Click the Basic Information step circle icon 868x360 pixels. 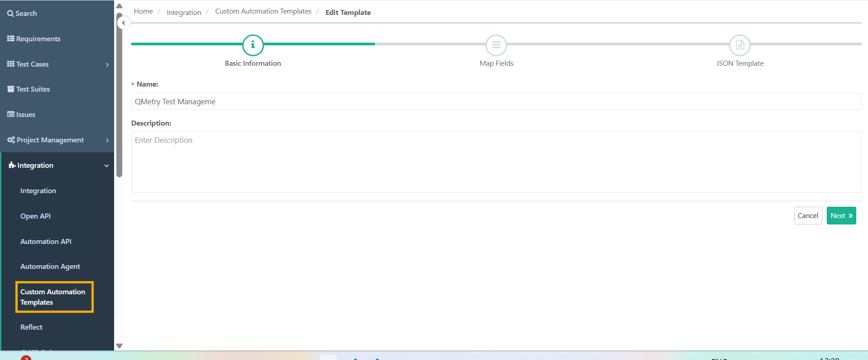253,45
